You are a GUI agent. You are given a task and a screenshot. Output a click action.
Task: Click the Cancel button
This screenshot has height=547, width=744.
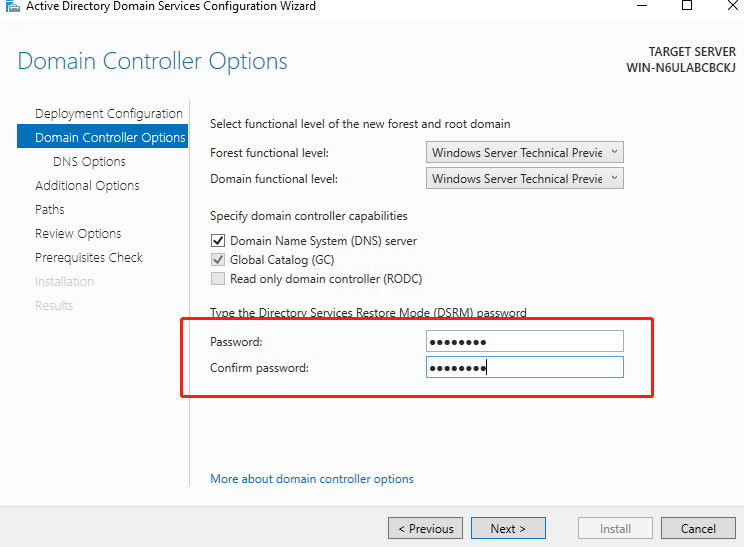698,528
